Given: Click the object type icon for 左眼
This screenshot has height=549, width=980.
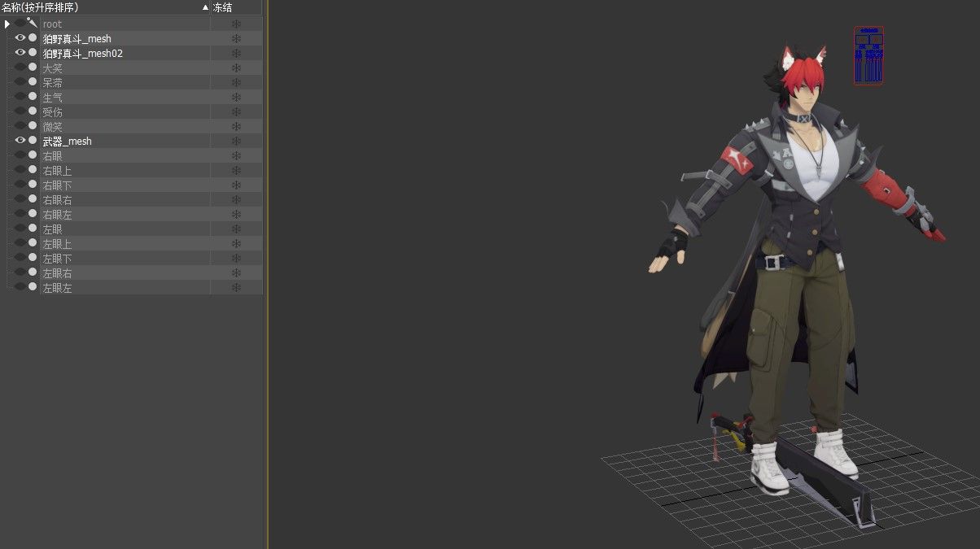Looking at the screenshot, I should pyautogui.click(x=33, y=229).
